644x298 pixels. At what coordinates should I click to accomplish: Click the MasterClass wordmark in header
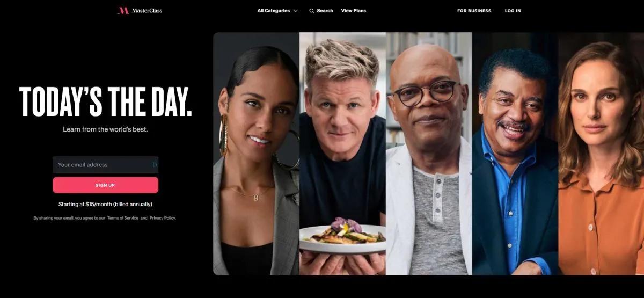147,11
